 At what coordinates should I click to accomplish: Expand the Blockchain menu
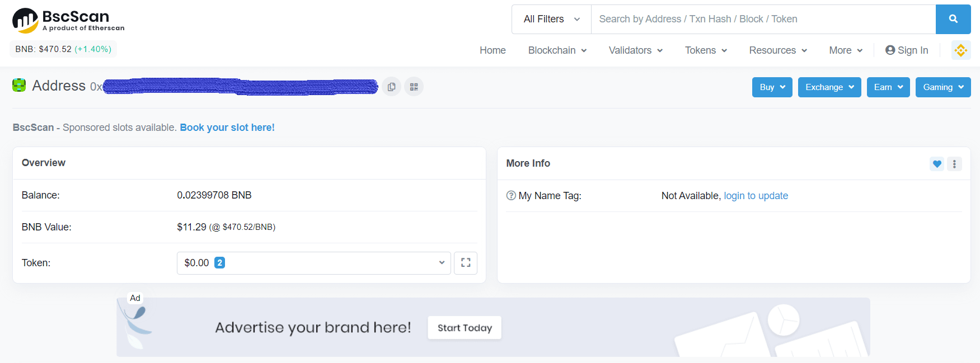pos(557,50)
